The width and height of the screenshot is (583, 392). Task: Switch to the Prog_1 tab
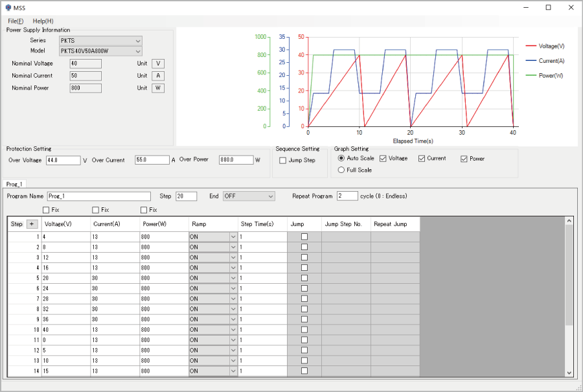16,184
